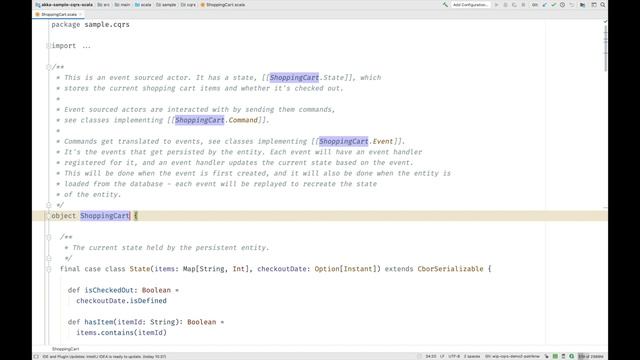The height and width of the screenshot is (360, 640).
Task: Click the sample package breadcrumb
Action: [x=166, y=5]
